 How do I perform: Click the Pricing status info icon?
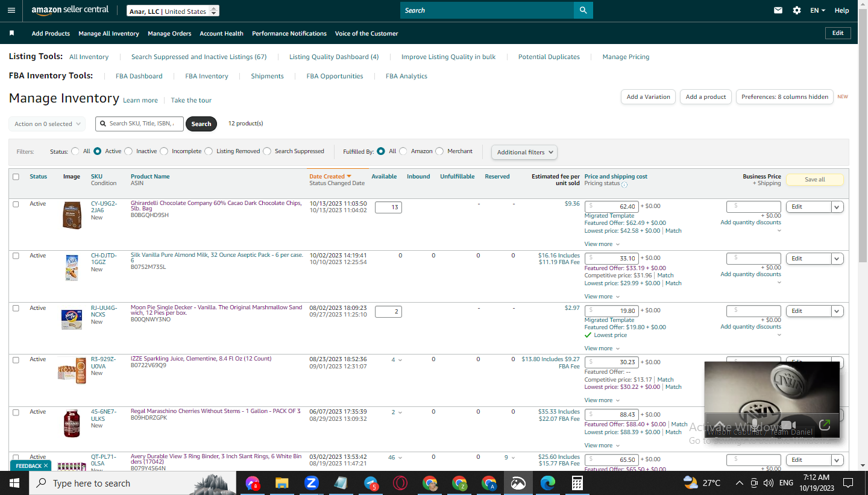(x=624, y=184)
